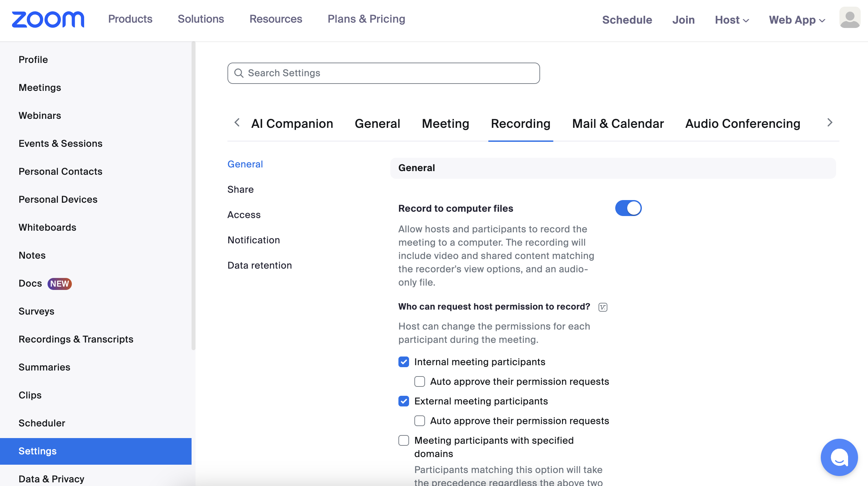The height and width of the screenshot is (486, 868).
Task: Open the user profile avatar menu
Action: click(x=850, y=18)
